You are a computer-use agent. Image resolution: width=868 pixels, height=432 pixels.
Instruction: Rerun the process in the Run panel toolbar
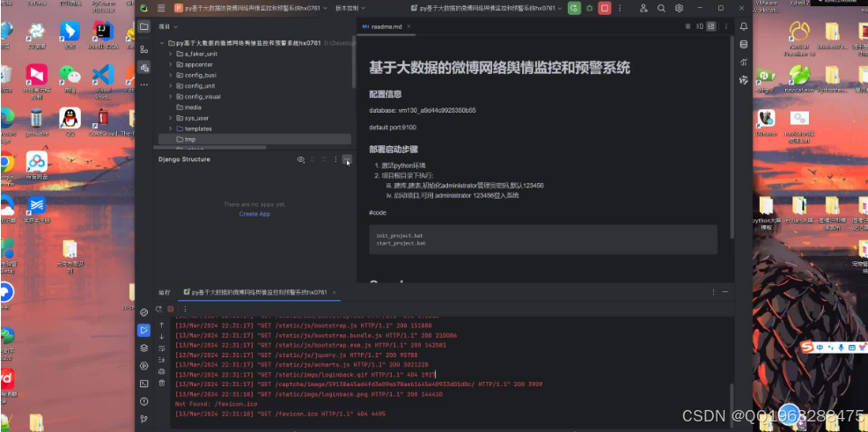(x=158, y=309)
